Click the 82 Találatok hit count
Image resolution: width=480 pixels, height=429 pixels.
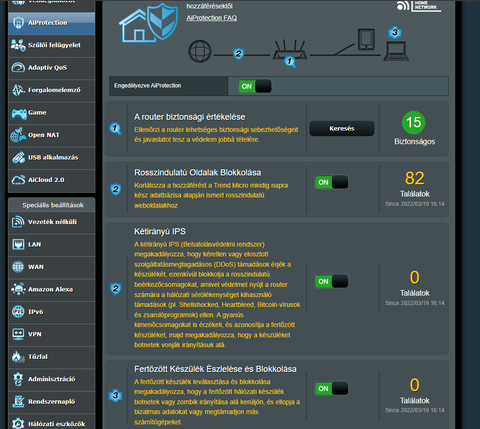(x=415, y=178)
